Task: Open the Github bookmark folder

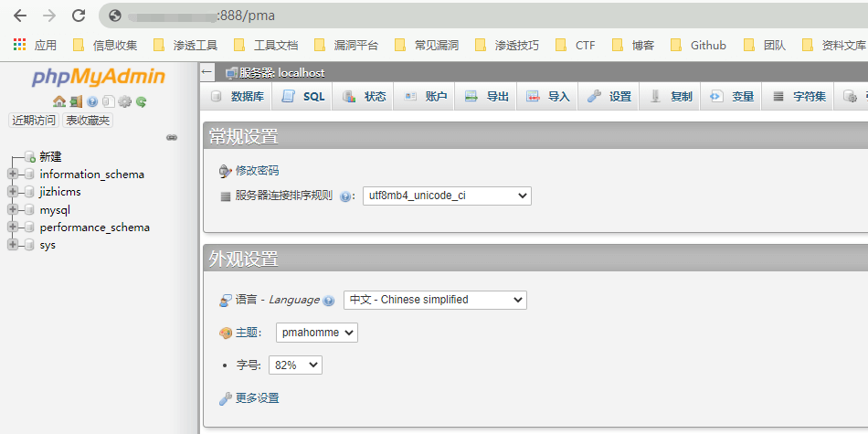Action: 699,46
